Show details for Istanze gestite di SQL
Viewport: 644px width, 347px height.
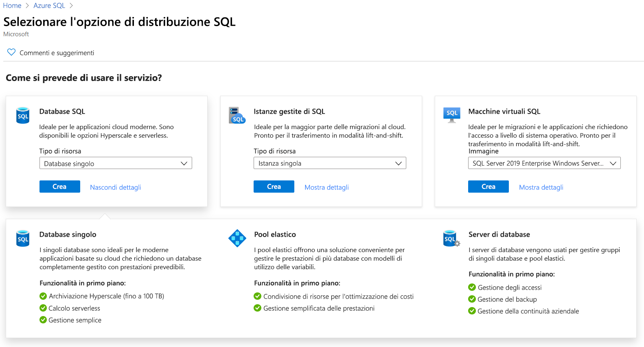point(327,187)
